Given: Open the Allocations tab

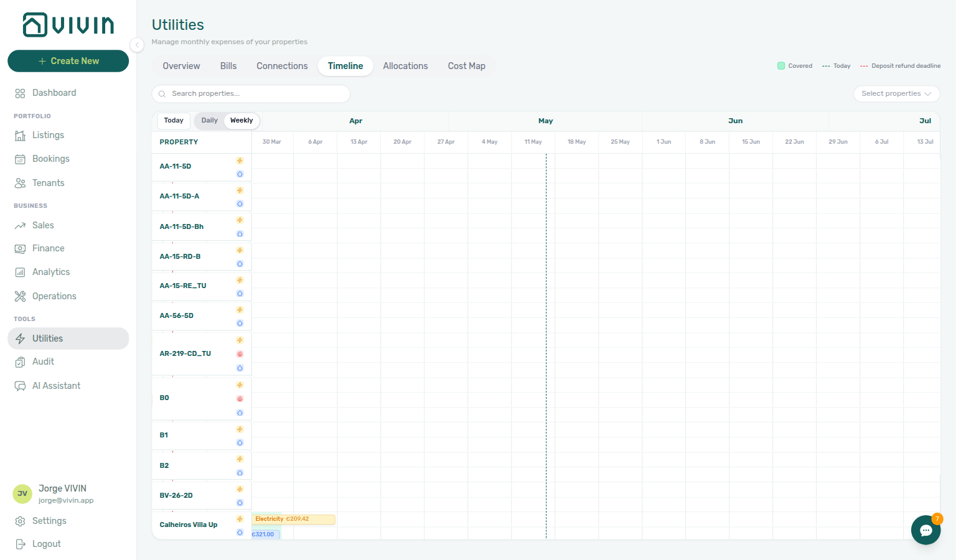Looking at the screenshot, I should pyautogui.click(x=405, y=66).
